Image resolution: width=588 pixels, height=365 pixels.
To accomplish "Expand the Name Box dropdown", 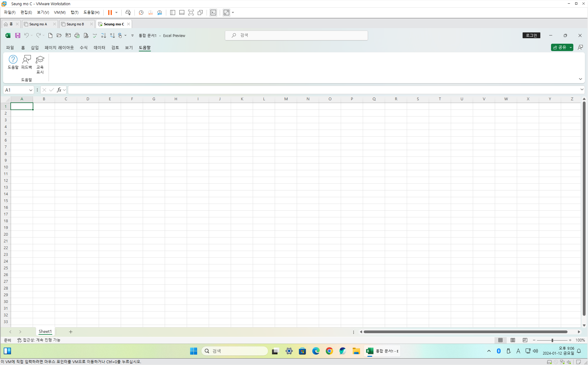I will coord(31,90).
